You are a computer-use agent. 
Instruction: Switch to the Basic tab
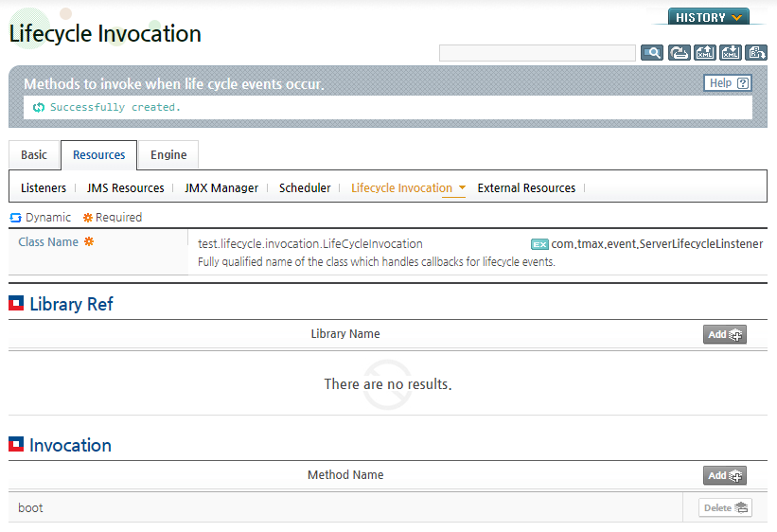click(34, 154)
